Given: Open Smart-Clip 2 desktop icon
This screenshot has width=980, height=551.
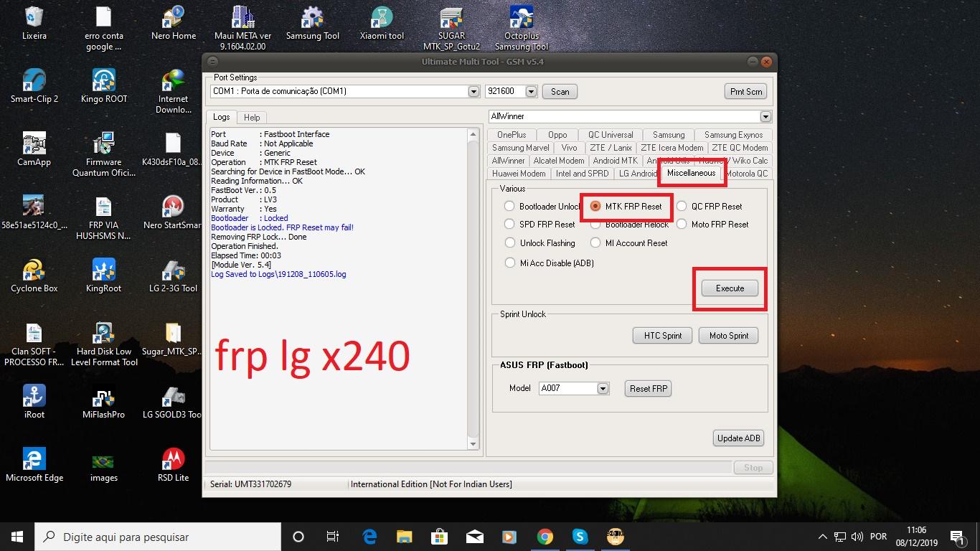Looking at the screenshot, I should tap(34, 87).
